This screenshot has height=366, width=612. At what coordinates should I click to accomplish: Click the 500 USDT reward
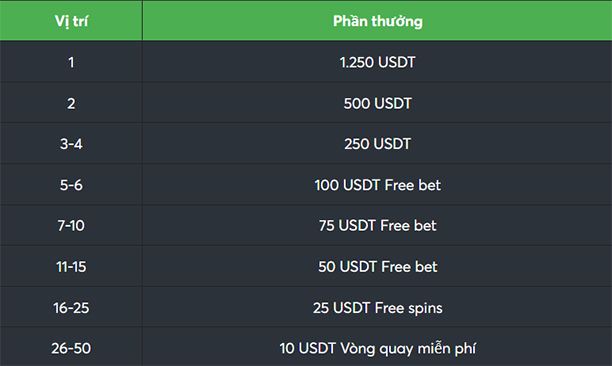pos(377,103)
